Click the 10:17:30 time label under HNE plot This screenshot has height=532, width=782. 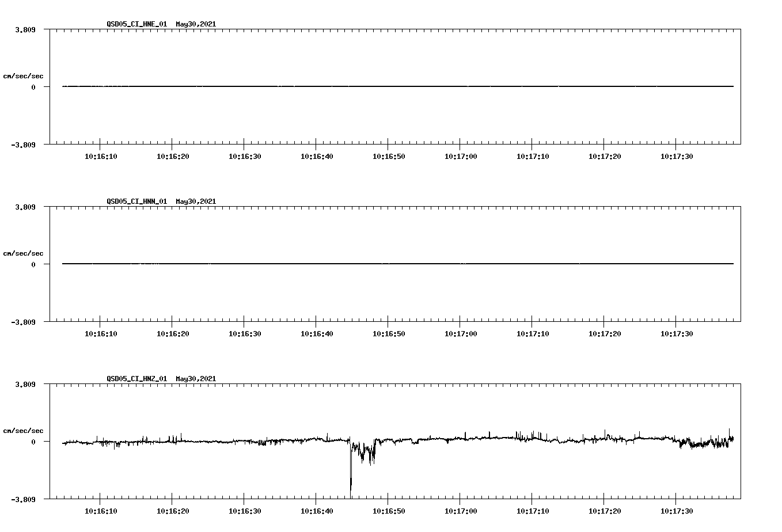point(677,157)
